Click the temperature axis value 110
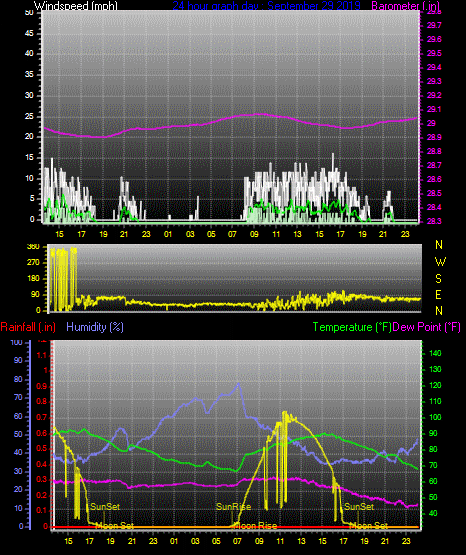This screenshot has height=555, width=466. click(435, 401)
